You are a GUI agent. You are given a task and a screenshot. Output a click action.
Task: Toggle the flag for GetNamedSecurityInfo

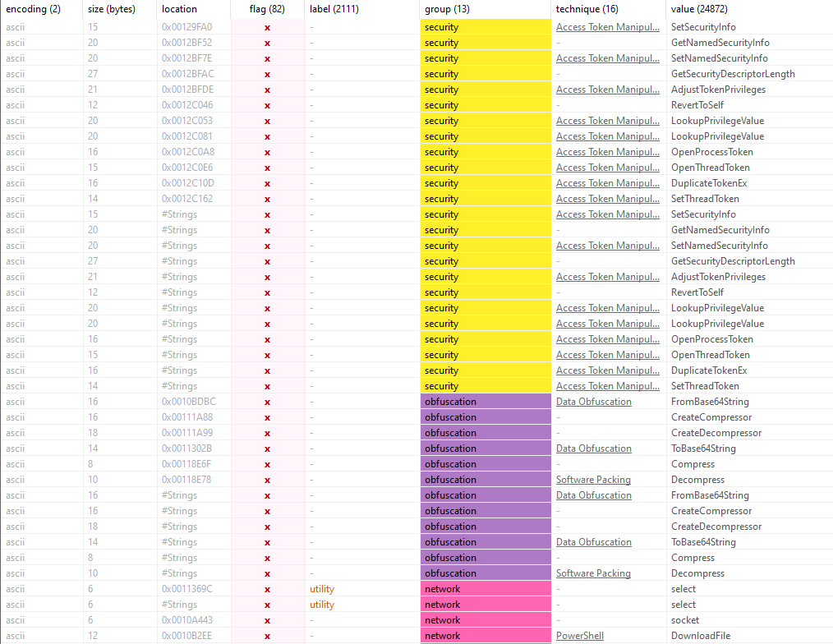(265, 43)
